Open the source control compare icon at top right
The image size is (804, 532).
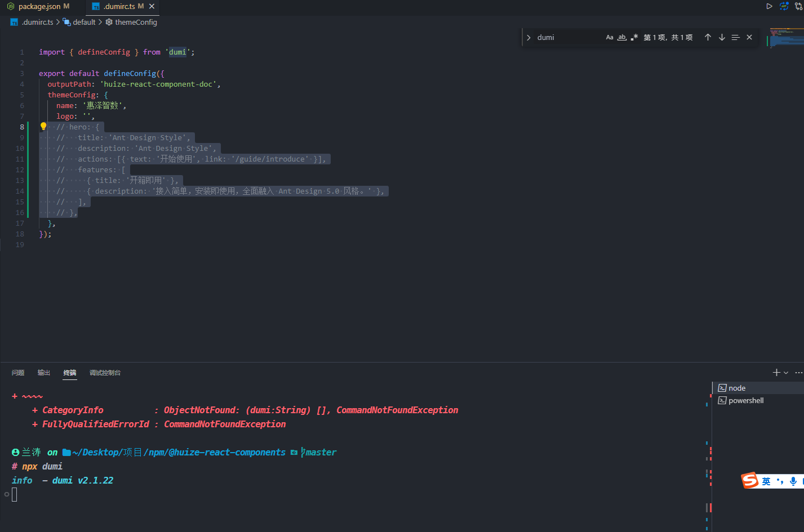[799, 6]
